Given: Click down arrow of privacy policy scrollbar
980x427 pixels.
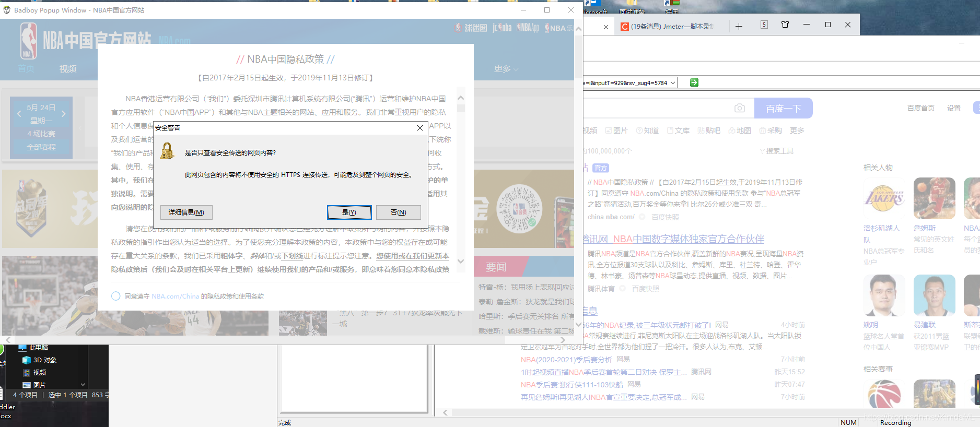Looking at the screenshot, I should [461, 262].
